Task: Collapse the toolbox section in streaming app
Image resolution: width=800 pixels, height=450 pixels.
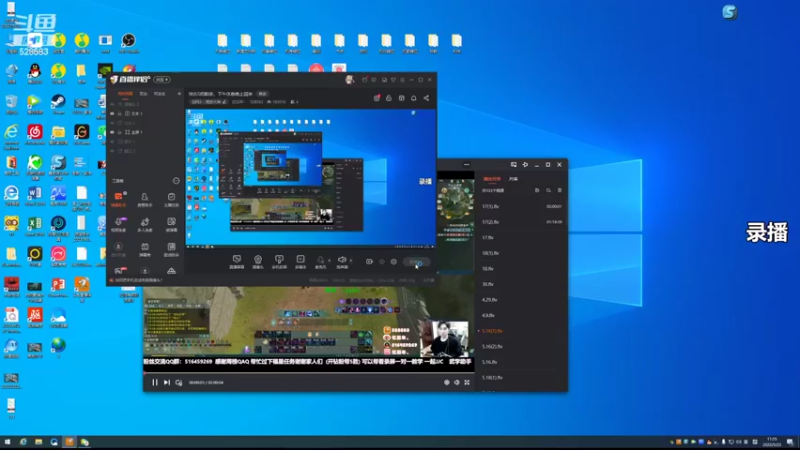Action: pyautogui.click(x=176, y=181)
